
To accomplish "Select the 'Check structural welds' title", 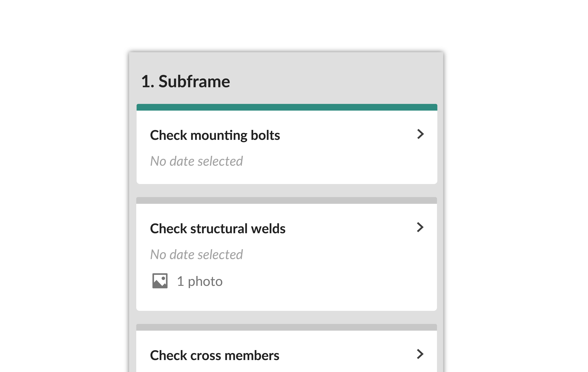I will click(x=218, y=229).
